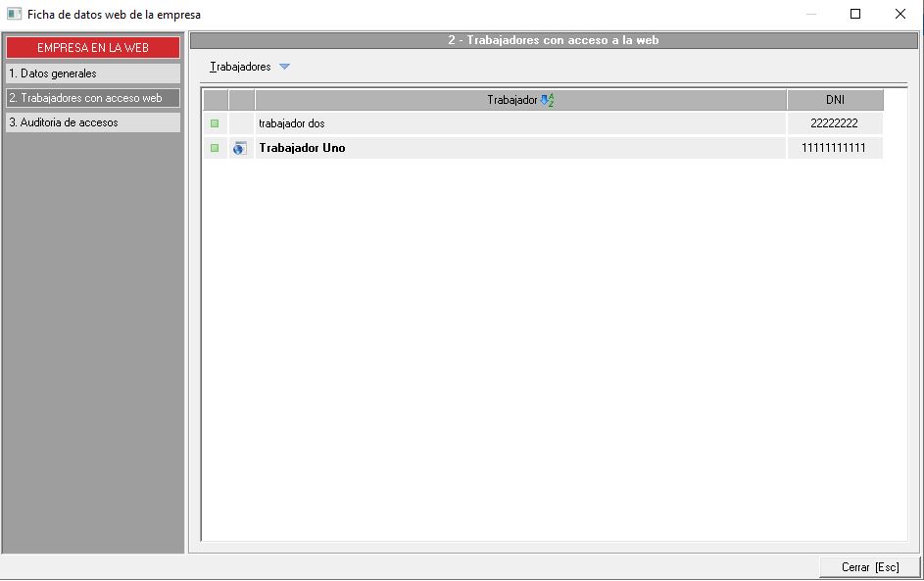Switch to 3. Auditoria de accesos

coord(93,122)
